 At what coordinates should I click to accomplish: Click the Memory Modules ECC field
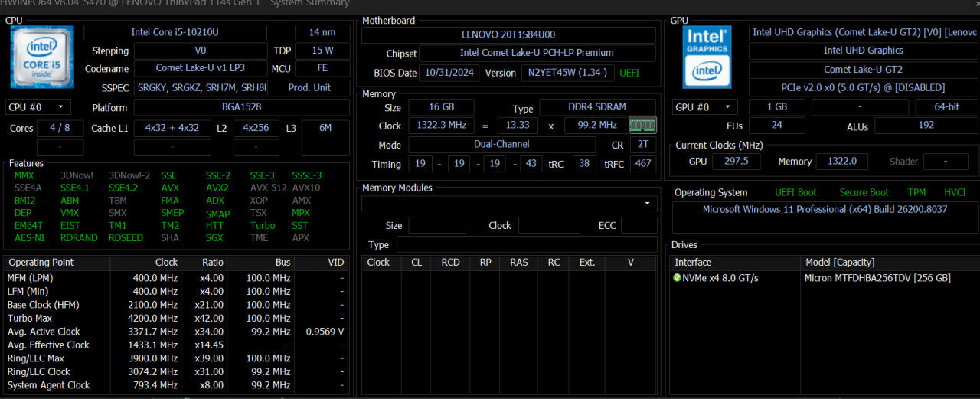pyautogui.click(x=639, y=226)
